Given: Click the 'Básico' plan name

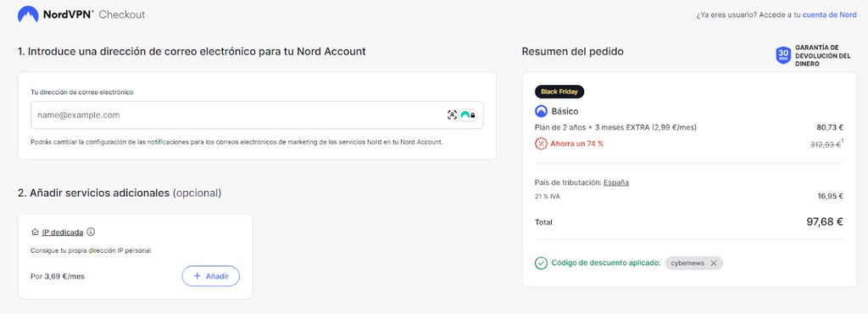Looking at the screenshot, I should pos(565,111).
